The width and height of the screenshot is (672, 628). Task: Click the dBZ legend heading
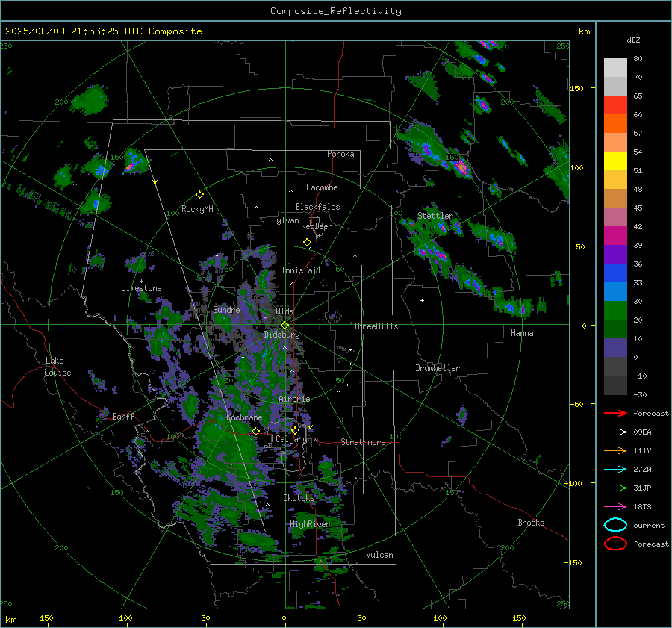pyautogui.click(x=633, y=40)
